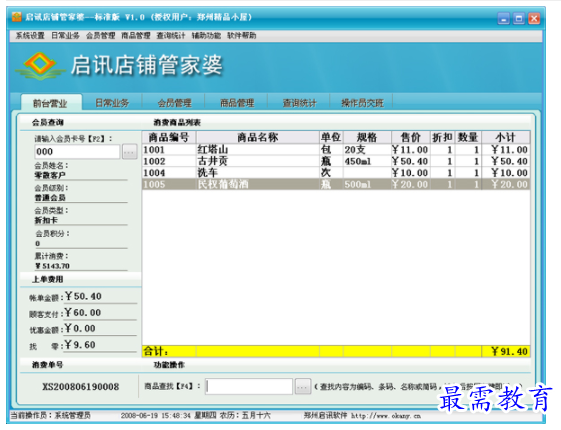Click the 优惠金额 value ¥0.00
Image resolution: width=561 pixels, height=430 pixels.
(80, 328)
